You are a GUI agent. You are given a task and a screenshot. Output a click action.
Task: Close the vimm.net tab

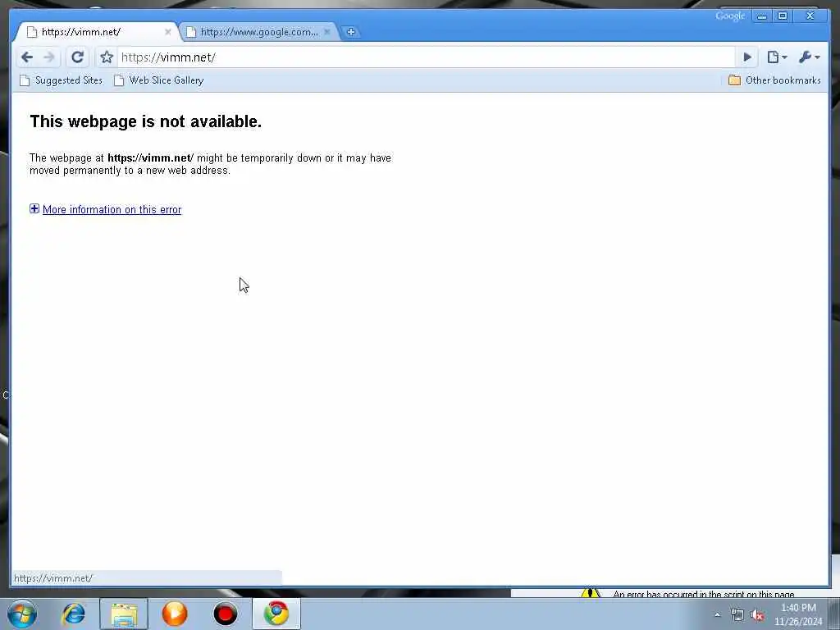(167, 32)
